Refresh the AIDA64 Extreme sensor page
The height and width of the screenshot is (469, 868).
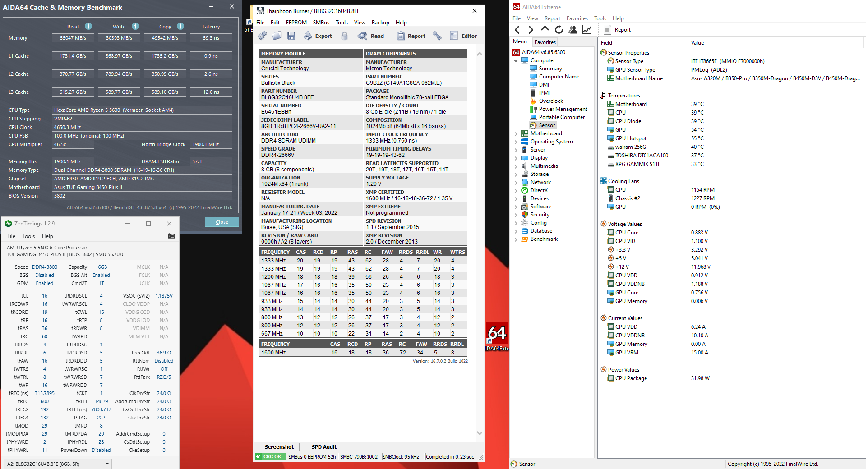[559, 30]
